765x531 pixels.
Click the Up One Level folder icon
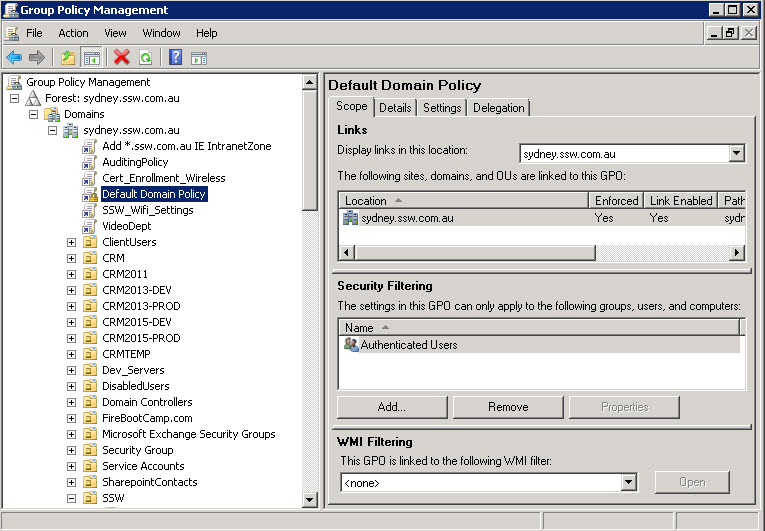[x=68, y=58]
